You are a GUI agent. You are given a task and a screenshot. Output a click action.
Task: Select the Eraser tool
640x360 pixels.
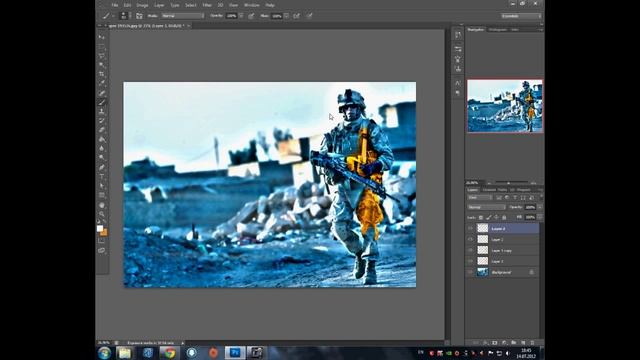pyautogui.click(x=102, y=130)
